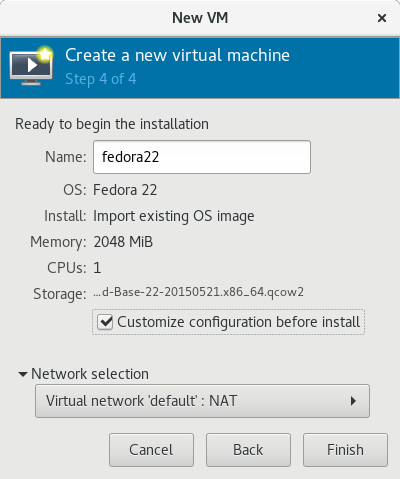Image resolution: width=400 pixels, height=479 pixels.
Task: Go to previous step with Back
Action: (248, 450)
